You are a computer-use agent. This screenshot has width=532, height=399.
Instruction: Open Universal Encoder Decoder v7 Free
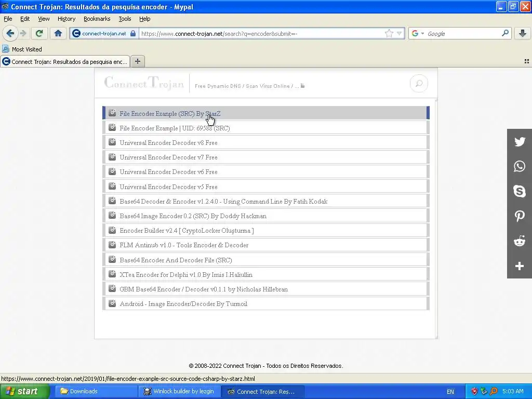pyautogui.click(x=266, y=157)
